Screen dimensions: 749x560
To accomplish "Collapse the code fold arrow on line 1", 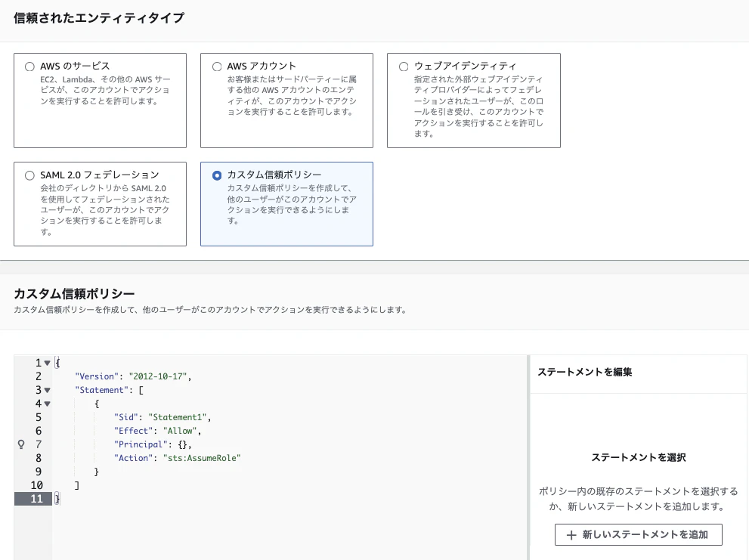I will (x=48, y=364).
